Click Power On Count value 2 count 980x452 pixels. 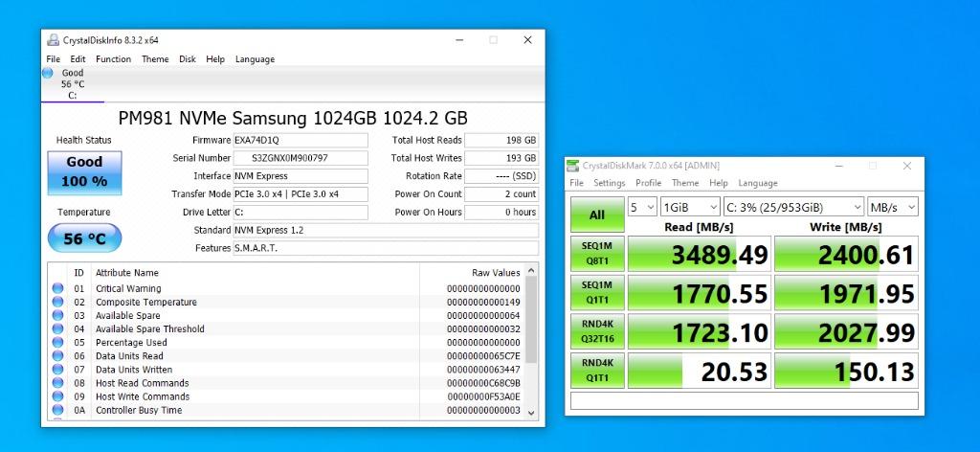point(501,193)
